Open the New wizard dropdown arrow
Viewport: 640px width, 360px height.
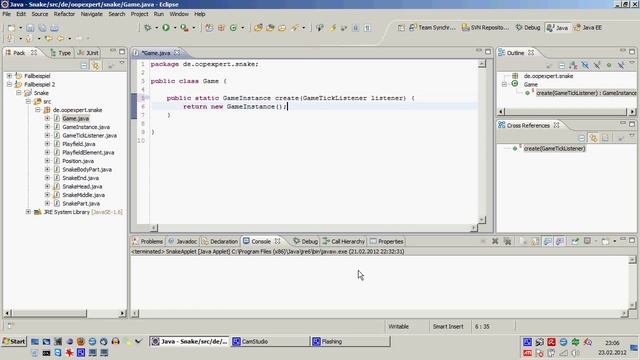coord(20,28)
